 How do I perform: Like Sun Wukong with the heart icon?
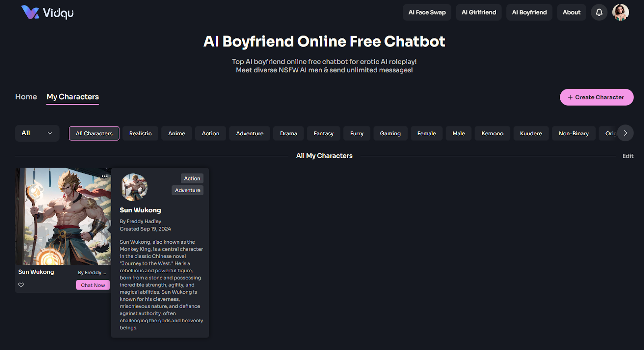(x=21, y=285)
